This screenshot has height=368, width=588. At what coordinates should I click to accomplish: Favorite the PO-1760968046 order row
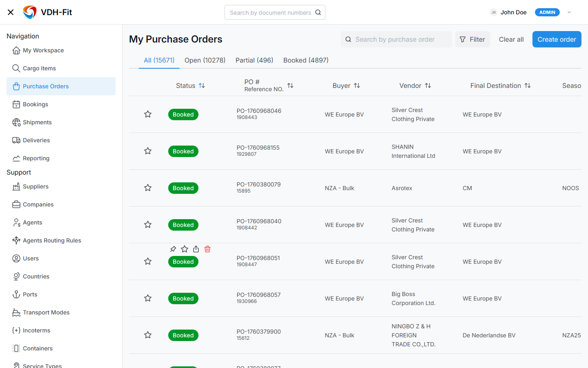point(148,114)
